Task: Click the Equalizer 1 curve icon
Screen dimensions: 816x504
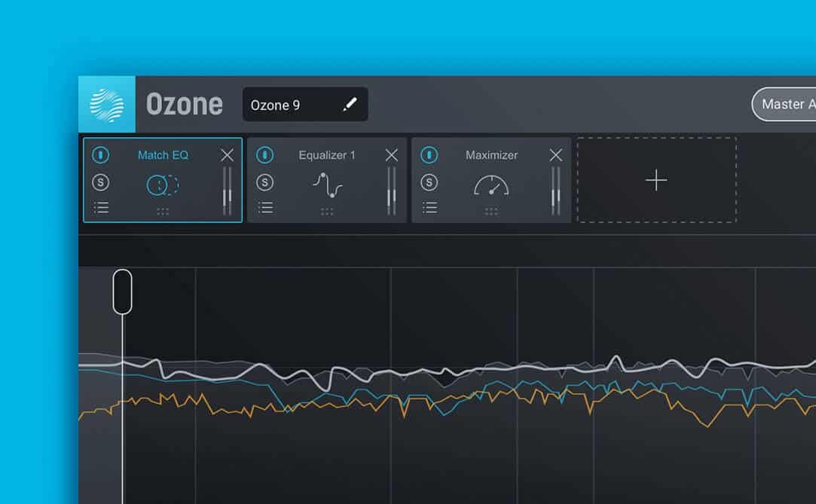Action: pyautogui.click(x=327, y=183)
